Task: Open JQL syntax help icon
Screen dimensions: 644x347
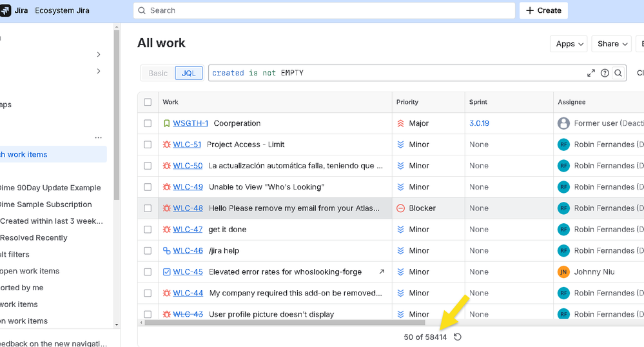Action: pyautogui.click(x=605, y=73)
